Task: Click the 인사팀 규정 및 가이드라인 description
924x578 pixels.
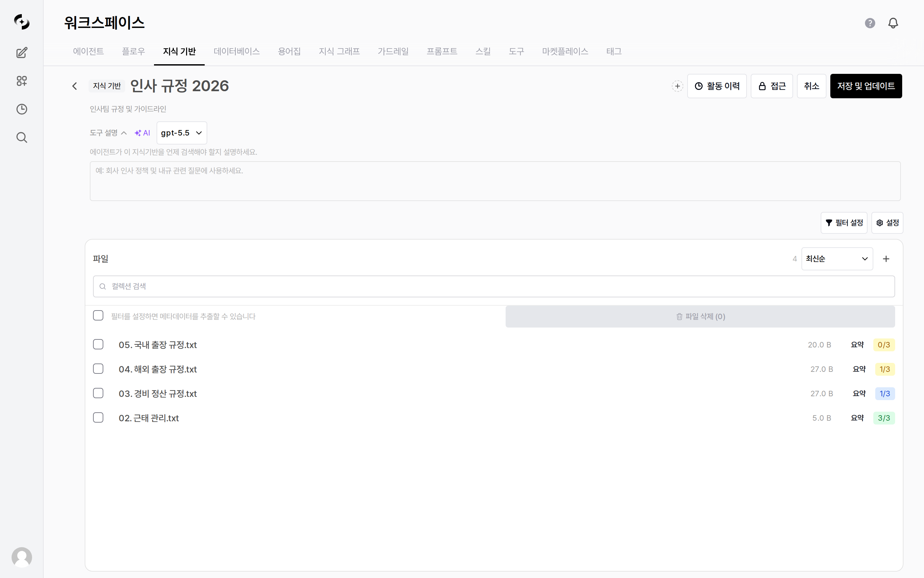Action: coord(128,109)
